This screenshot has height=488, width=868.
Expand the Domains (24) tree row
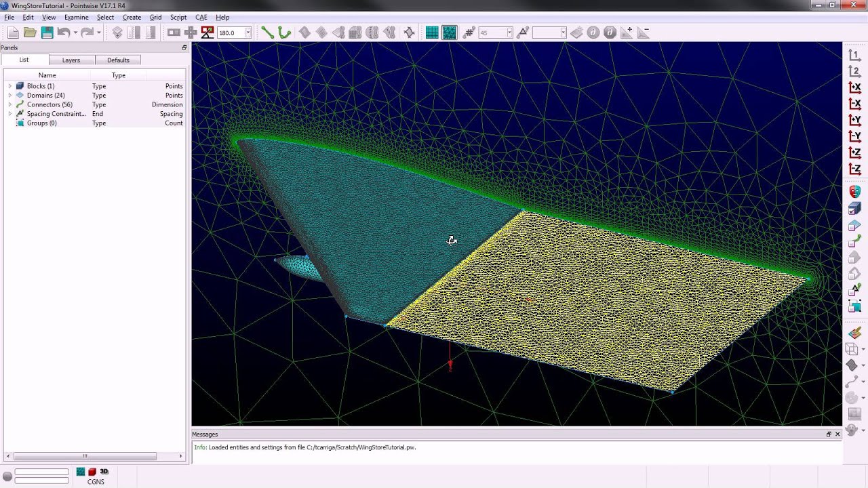click(x=9, y=96)
